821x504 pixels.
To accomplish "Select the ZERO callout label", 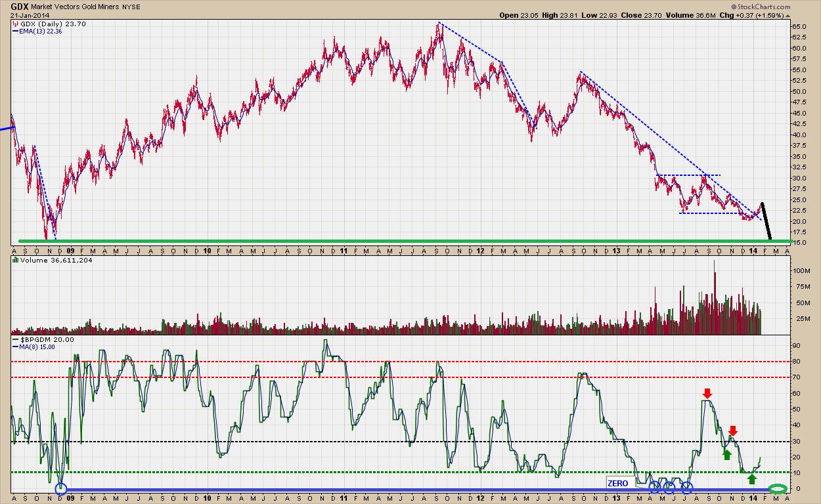I will pyautogui.click(x=618, y=483).
